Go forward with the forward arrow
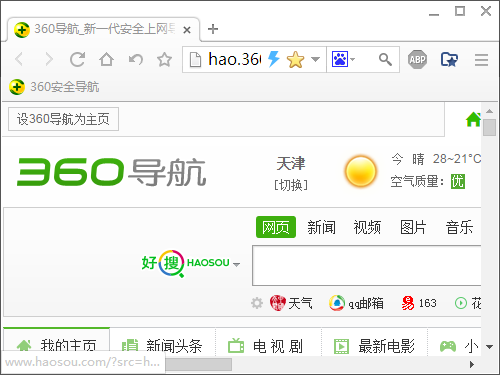The image size is (500, 375). [x=49, y=60]
